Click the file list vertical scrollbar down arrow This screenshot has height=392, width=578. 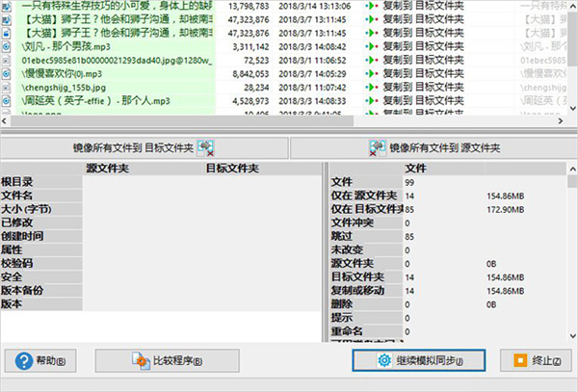click(x=573, y=108)
